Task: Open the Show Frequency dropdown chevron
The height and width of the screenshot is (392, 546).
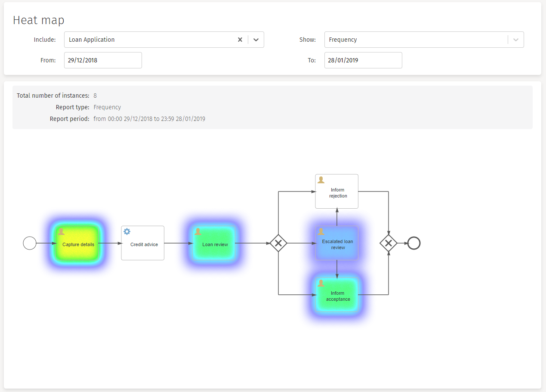Action: pyautogui.click(x=516, y=40)
